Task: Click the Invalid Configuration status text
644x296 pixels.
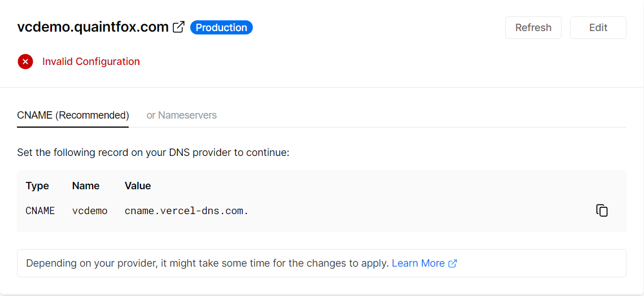Action: pyautogui.click(x=91, y=62)
